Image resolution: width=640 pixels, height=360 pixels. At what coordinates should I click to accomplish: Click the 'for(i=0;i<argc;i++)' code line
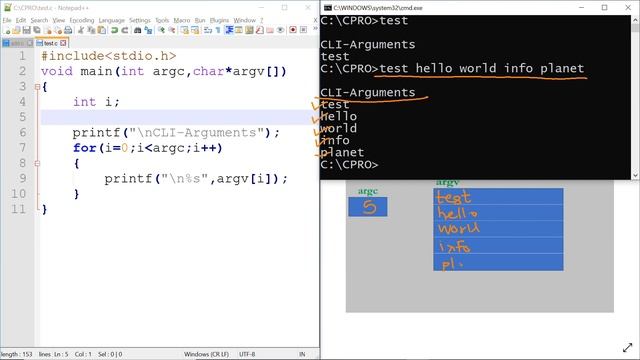[x=148, y=148]
